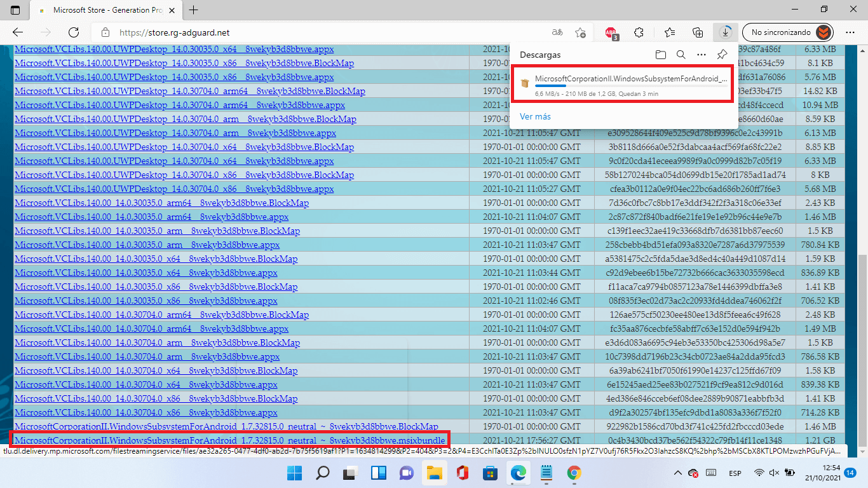Image resolution: width=868 pixels, height=488 pixels.
Task: Open a new browser tab
Action: pyautogui.click(x=194, y=10)
